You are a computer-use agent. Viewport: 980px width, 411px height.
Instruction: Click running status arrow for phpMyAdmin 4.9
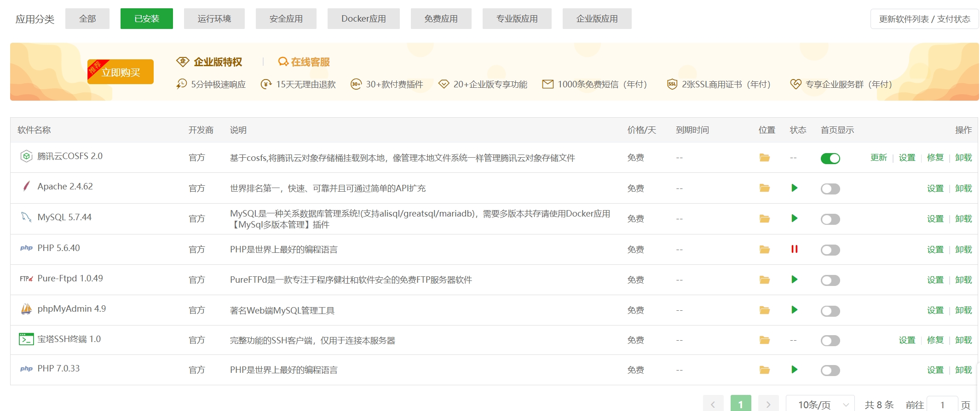coord(794,310)
